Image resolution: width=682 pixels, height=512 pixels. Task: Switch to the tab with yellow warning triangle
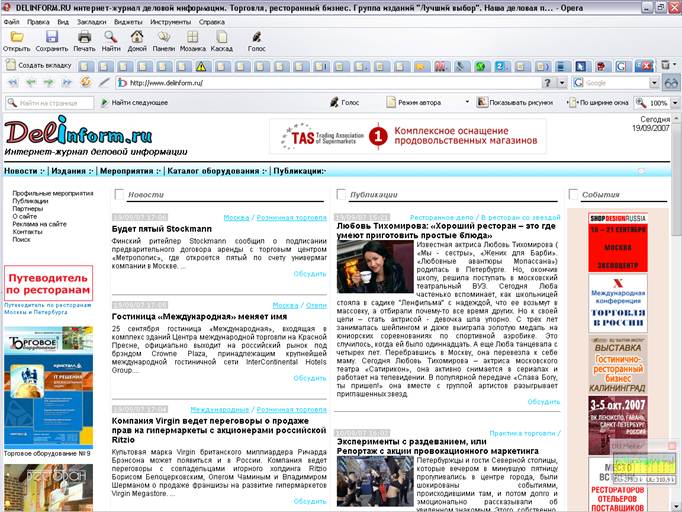(x=201, y=66)
